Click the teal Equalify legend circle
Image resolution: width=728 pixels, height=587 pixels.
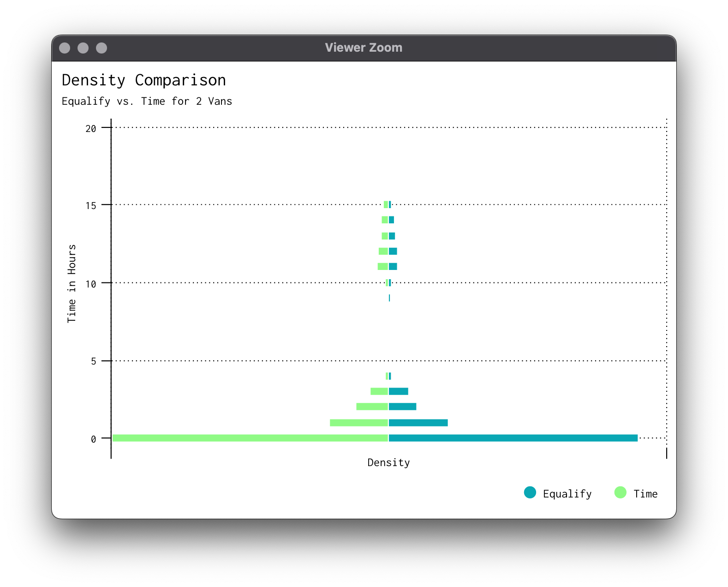tap(530, 493)
